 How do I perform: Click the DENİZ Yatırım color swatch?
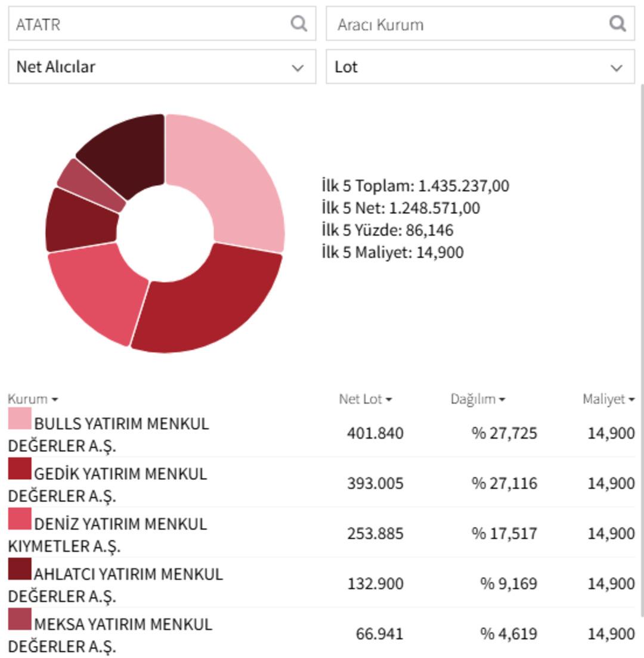20,519
